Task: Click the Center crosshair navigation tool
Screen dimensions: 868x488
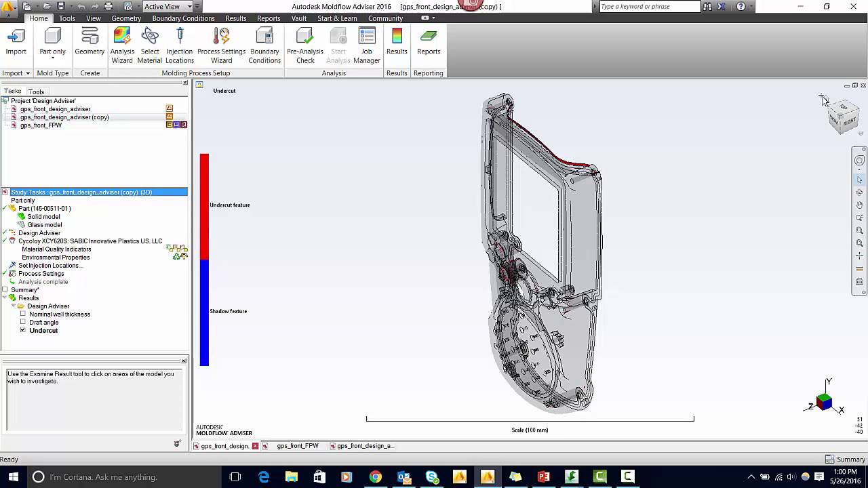Action: point(859,256)
